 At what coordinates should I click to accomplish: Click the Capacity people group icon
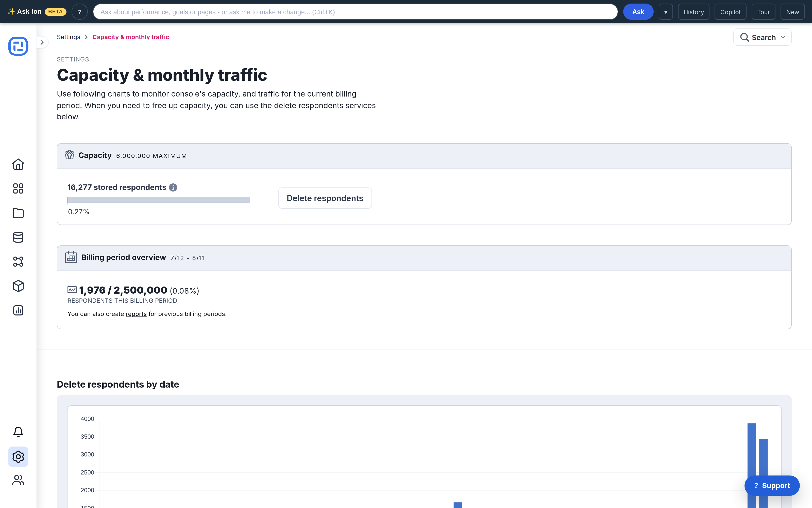coord(70,155)
